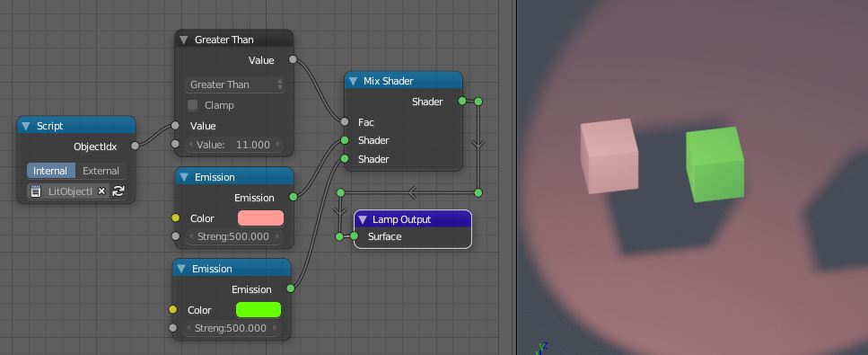Image resolution: width=868 pixels, height=355 pixels.
Task: Click the Mix Shader output socket
Action: tap(462, 102)
